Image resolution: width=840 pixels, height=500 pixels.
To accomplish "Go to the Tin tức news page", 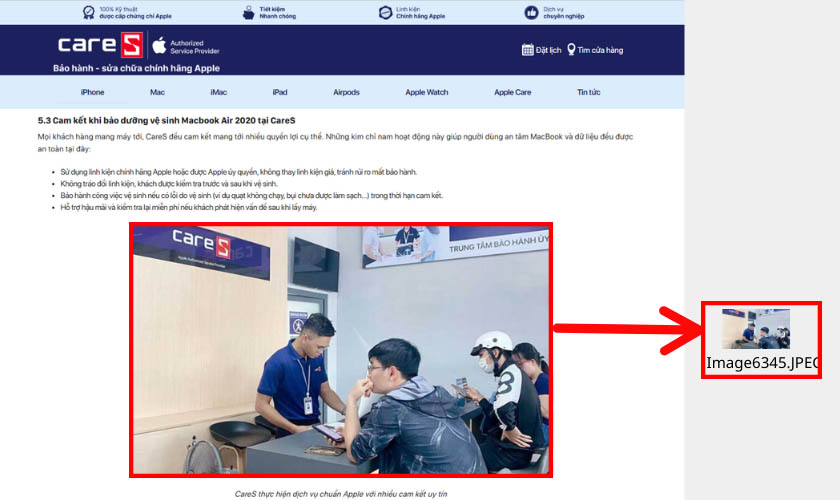I will (588, 92).
